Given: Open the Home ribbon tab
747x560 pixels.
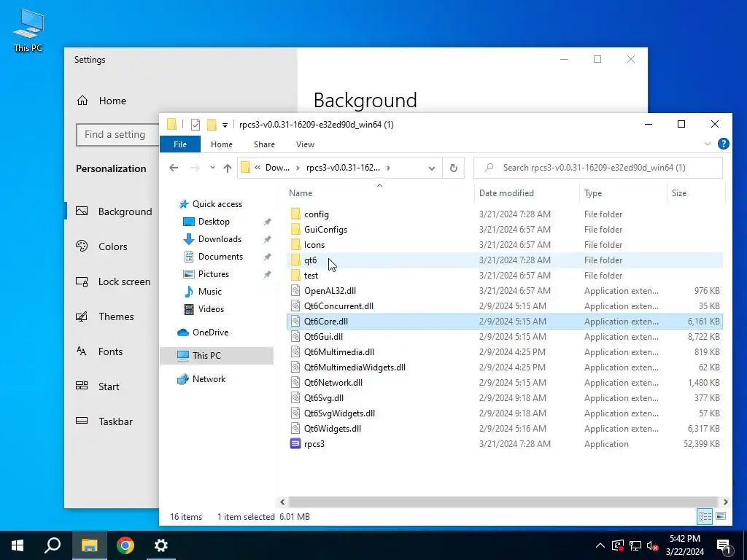Looking at the screenshot, I should [x=222, y=144].
